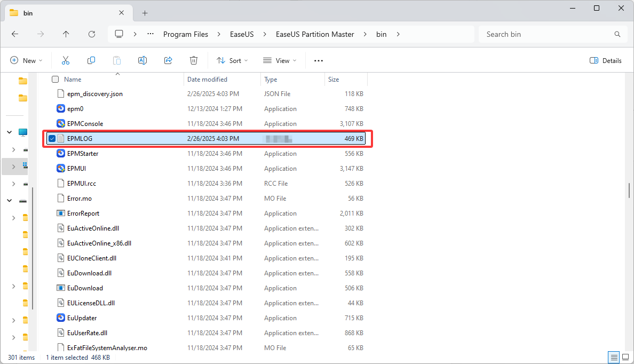Open the New dropdown menu
Image resolution: width=634 pixels, height=364 pixels.
(26, 61)
